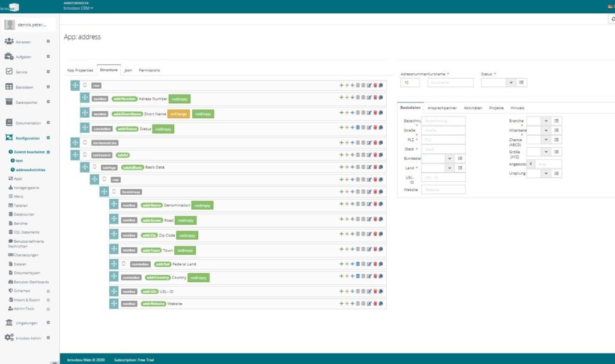The image size is (615, 364).
Task: Edit the Short Name textbox element
Action: pos(369,112)
